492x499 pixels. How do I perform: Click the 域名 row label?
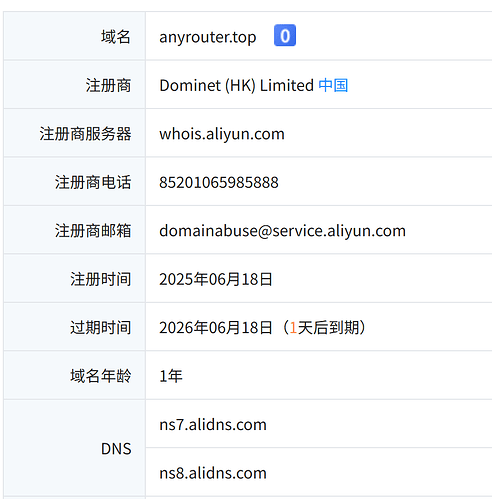(x=116, y=37)
